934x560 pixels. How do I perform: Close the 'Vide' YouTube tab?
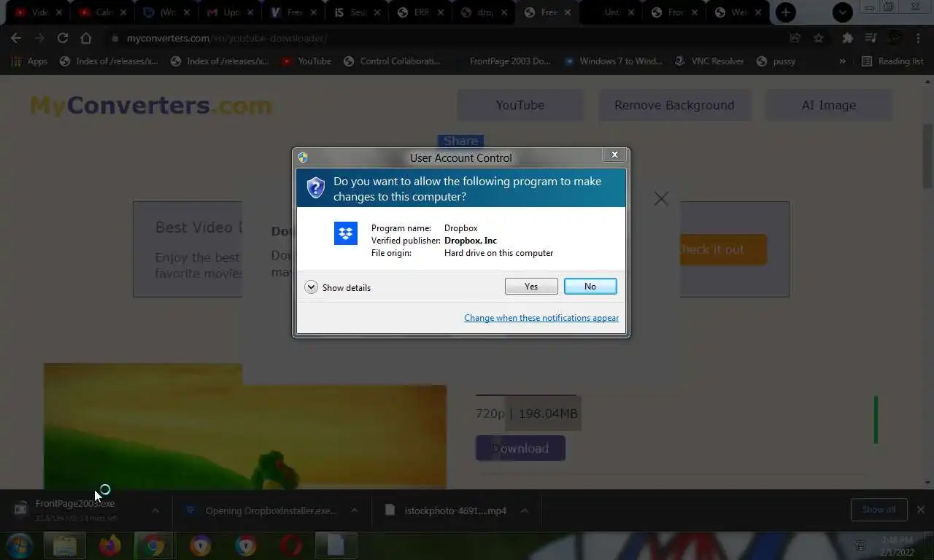tap(59, 12)
